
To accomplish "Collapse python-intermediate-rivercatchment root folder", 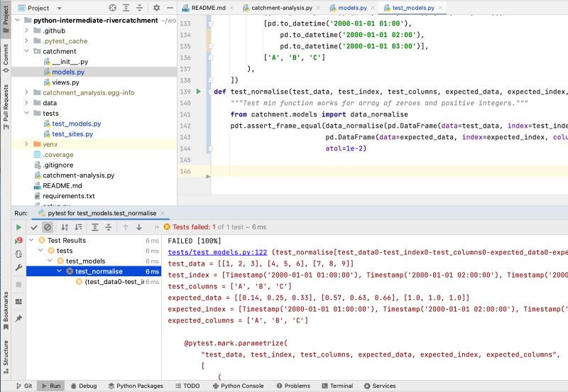I will pyautogui.click(x=17, y=20).
